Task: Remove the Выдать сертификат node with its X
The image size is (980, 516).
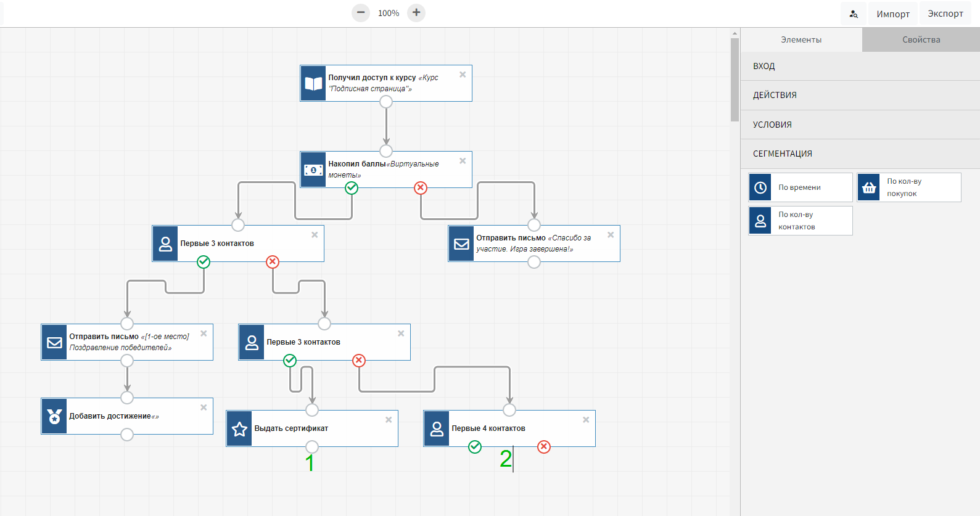Action: tap(389, 420)
